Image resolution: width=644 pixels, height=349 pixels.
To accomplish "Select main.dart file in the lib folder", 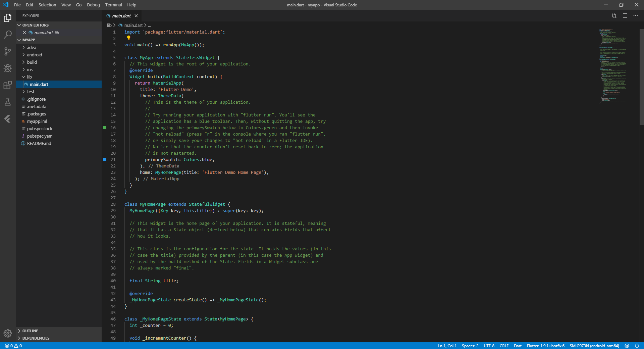I will (x=59, y=84).
